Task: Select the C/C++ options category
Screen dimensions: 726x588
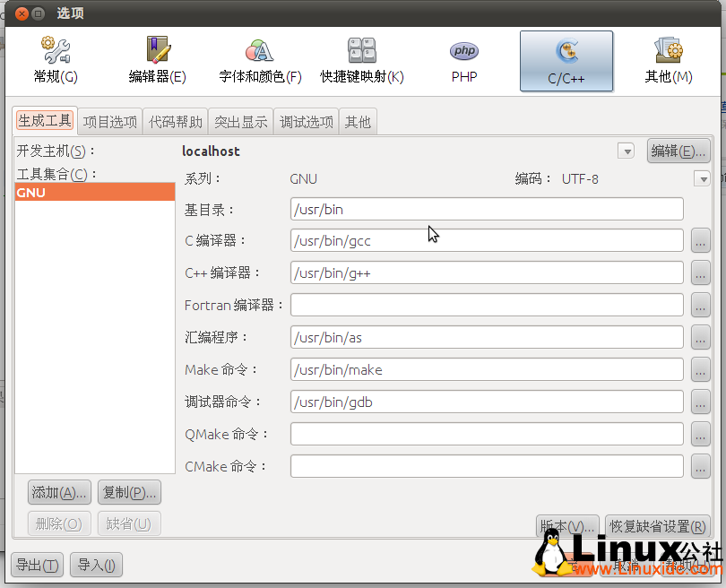Action: coord(566,60)
